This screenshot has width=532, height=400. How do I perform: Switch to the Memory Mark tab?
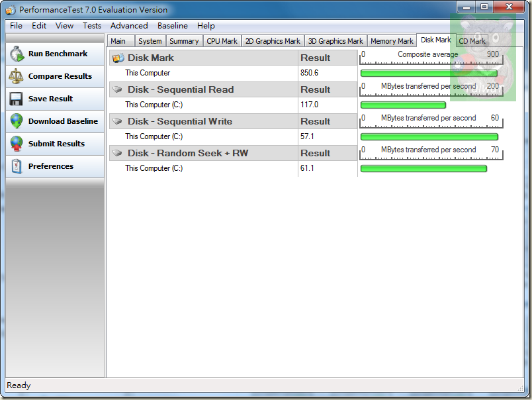coord(392,41)
